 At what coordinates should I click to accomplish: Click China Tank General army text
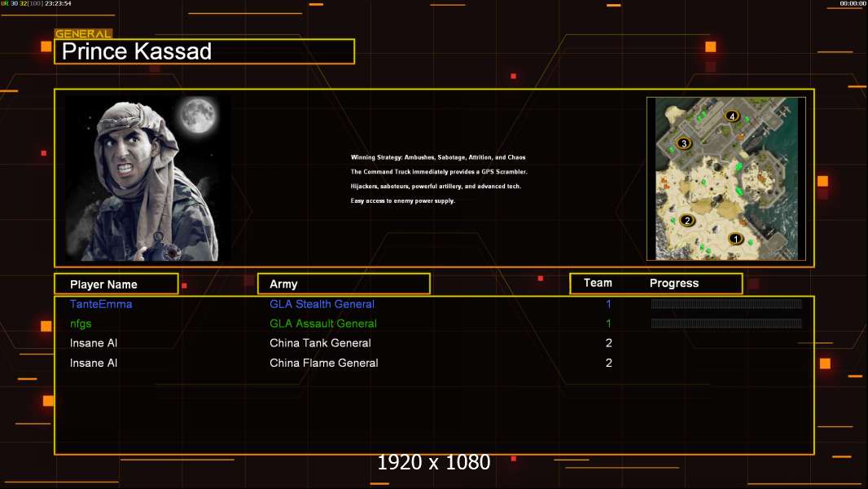pyautogui.click(x=320, y=343)
